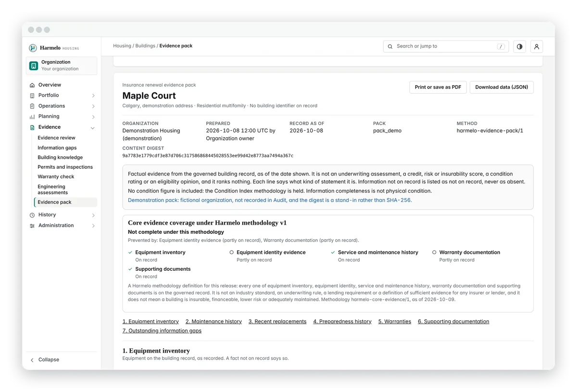The image size is (577, 392).
Task: Expand the History section chevron
Action: coord(93,215)
